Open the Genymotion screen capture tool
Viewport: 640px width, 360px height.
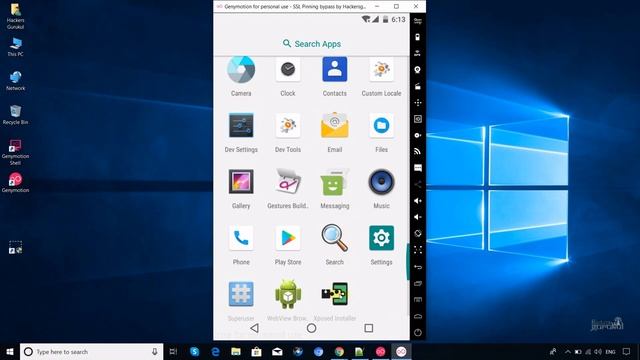point(418,86)
